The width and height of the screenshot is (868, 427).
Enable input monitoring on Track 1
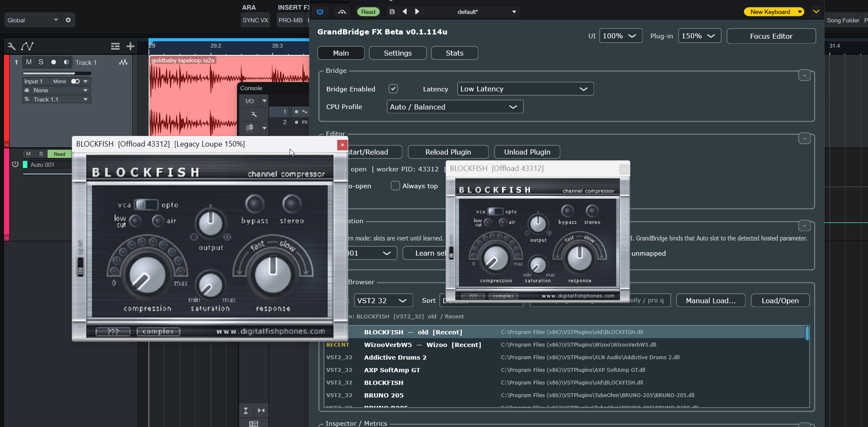(66, 62)
